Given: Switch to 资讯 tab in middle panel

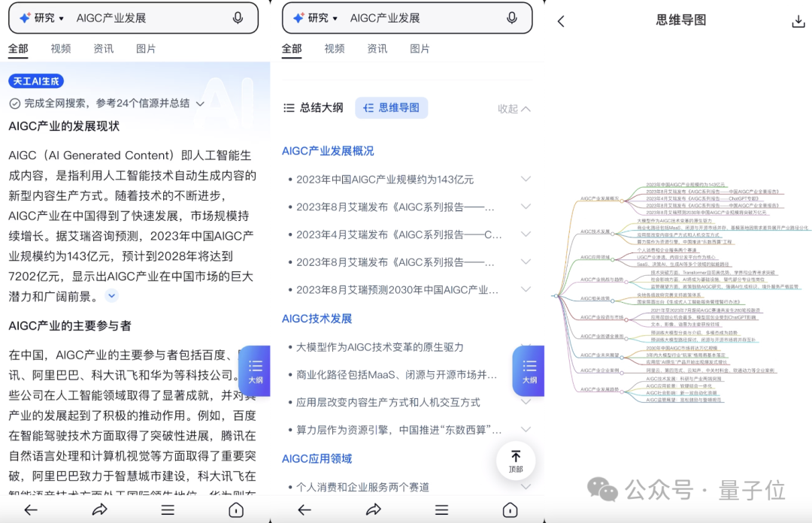Looking at the screenshot, I should [377, 49].
